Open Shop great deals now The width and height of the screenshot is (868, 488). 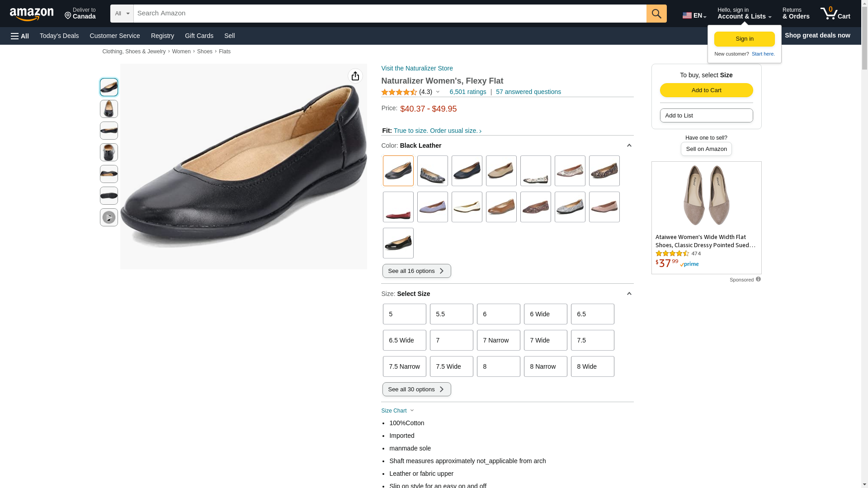pyautogui.click(x=817, y=35)
